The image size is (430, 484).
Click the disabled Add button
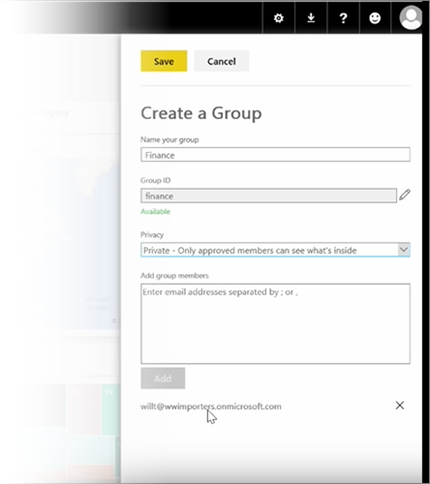click(x=163, y=378)
